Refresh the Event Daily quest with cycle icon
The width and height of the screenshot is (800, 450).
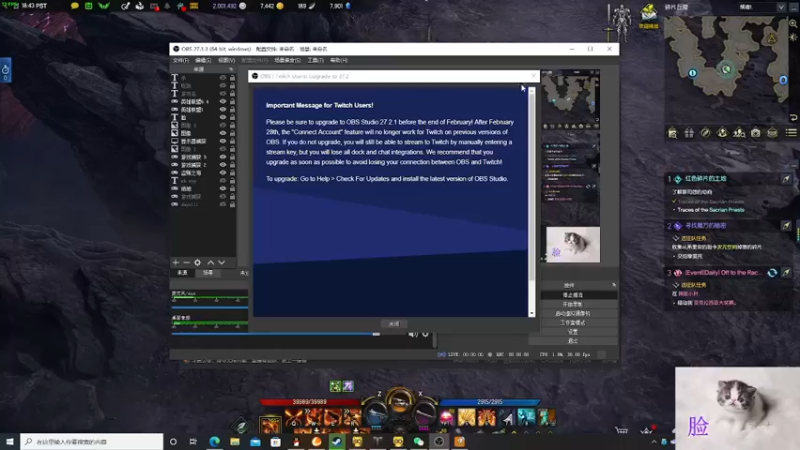[772, 272]
